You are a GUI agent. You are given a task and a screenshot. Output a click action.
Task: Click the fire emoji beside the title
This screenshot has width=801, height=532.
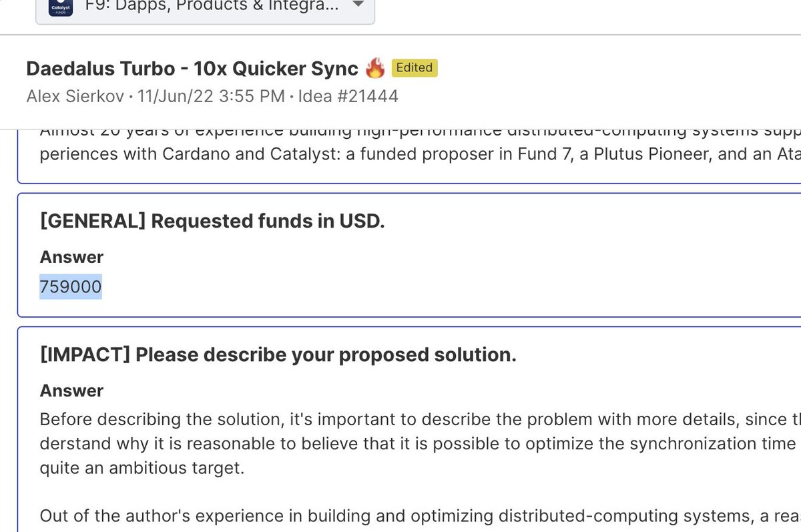pos(376,69)
